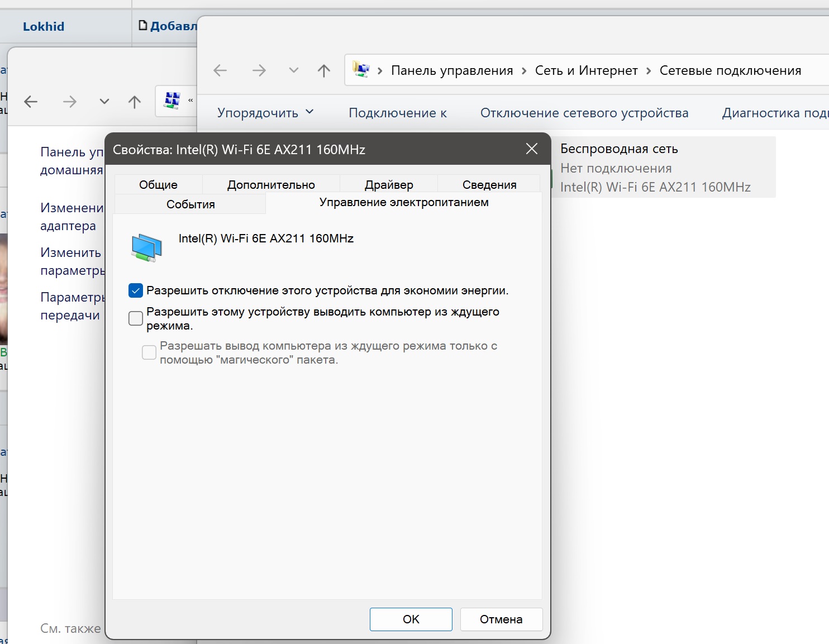Viewport: 829px width, 644px height.
Task: Confirm the dialog with OK
Action: pos(411,619)
